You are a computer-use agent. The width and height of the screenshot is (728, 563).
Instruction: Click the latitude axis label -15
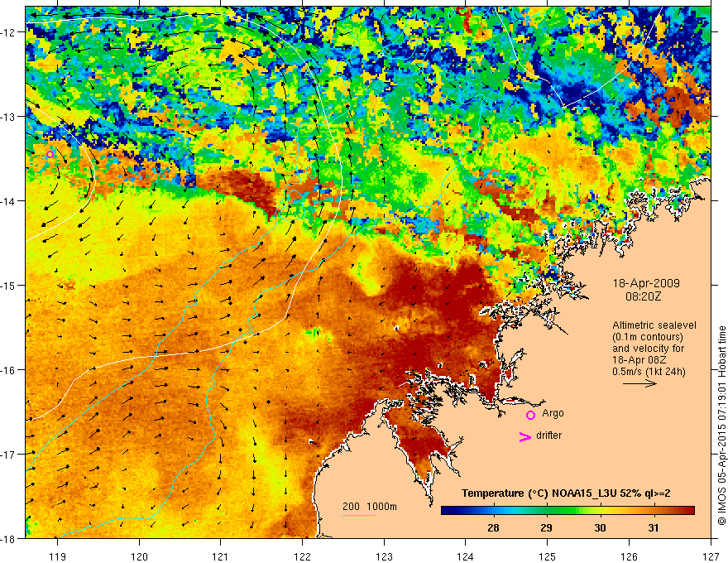click(x=8, y=285)
